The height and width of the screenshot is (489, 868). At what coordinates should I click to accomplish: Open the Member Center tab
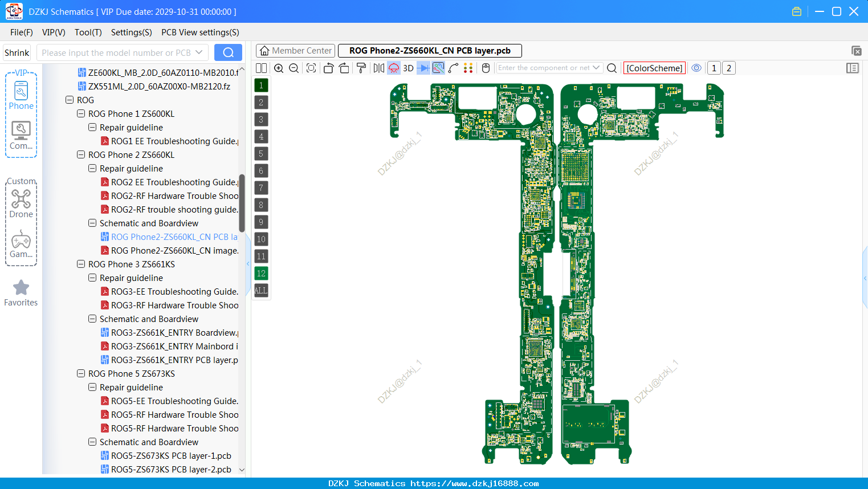(x=295, y=51)
